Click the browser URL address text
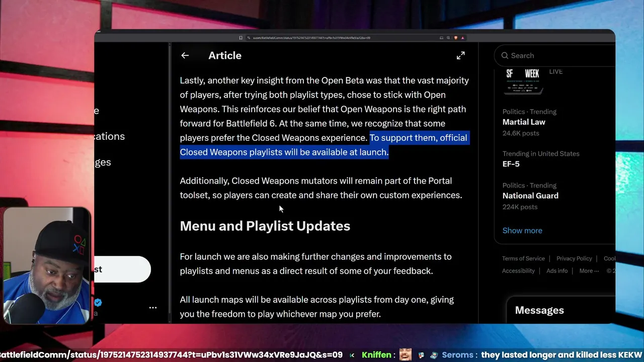644x362 pixels. (311, 38)
